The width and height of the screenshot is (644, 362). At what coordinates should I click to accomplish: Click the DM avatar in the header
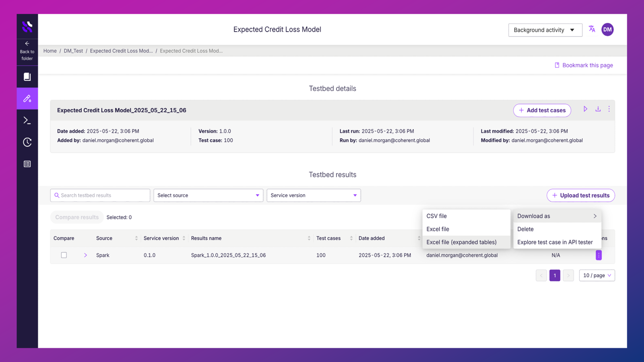(608, 30)
